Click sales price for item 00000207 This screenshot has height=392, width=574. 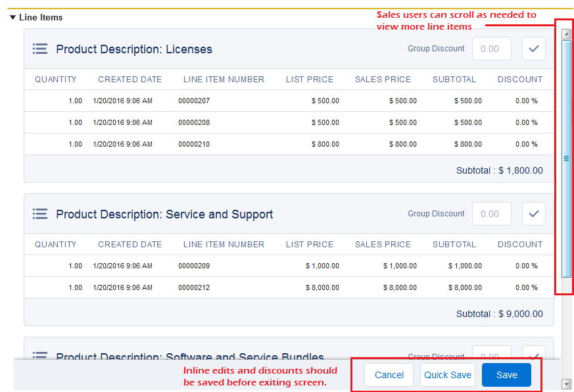pos(402,101)
